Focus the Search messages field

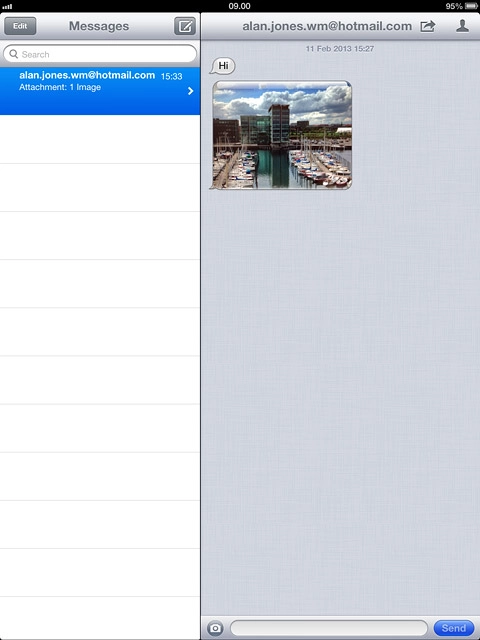[x=100, y=54]
